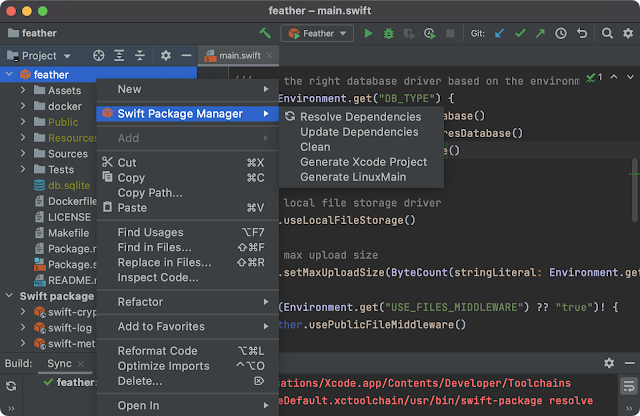Viewport: 640px width, 416px height.
Task: Go to next highlighted problem arrow
Action: [x=631, y=77]
